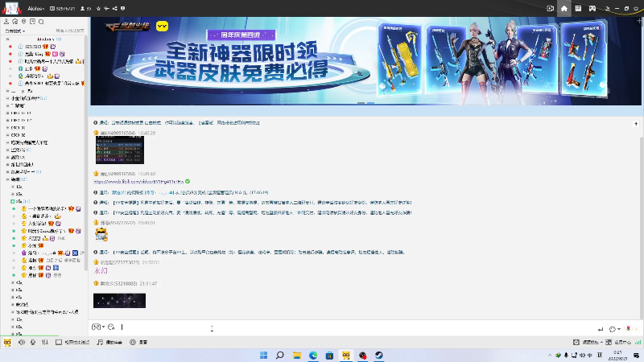Viewport: 644px width, 362px height.
Task: Open the YY app icon on taskbar
Action: tap(346, 355)
